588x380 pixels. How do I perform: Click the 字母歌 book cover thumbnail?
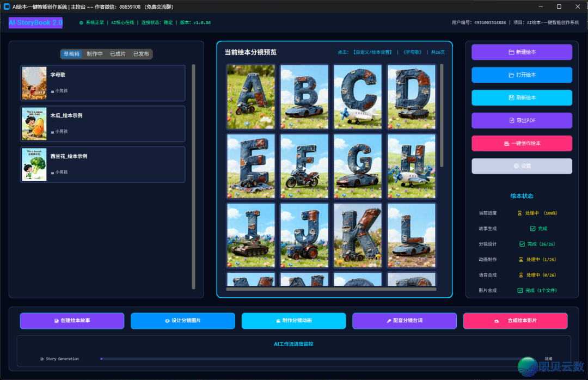pyautogui.click(x=34, y=83)
